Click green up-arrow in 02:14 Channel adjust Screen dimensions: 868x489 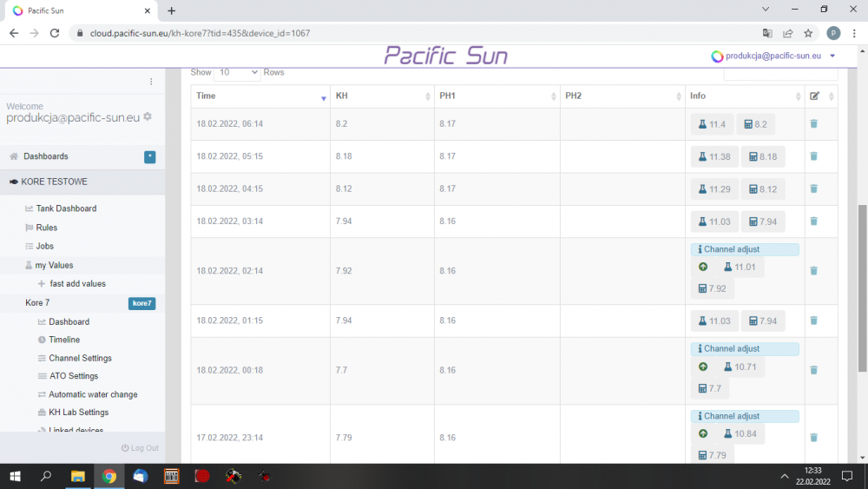click(703, 267)
